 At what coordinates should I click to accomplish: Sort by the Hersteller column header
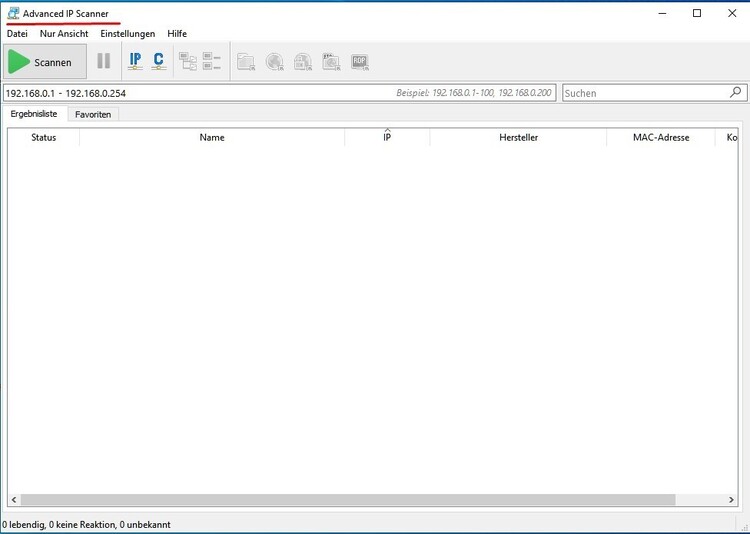pyautogui.click(x=518, y=137)
